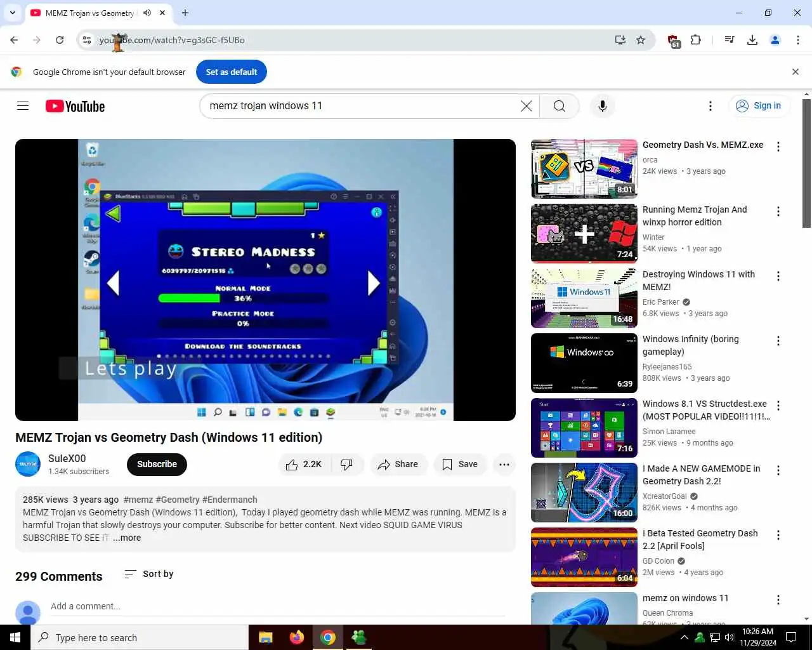This screenshot has height=650, width=812.
Task: Open a new Chrome tab
Action: tap(185, 13)
